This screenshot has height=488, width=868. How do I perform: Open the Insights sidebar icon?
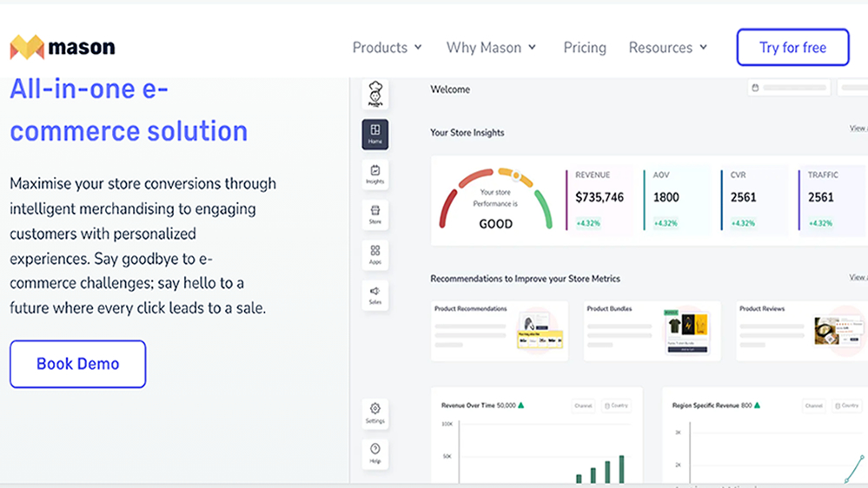(x=375, y=175)
